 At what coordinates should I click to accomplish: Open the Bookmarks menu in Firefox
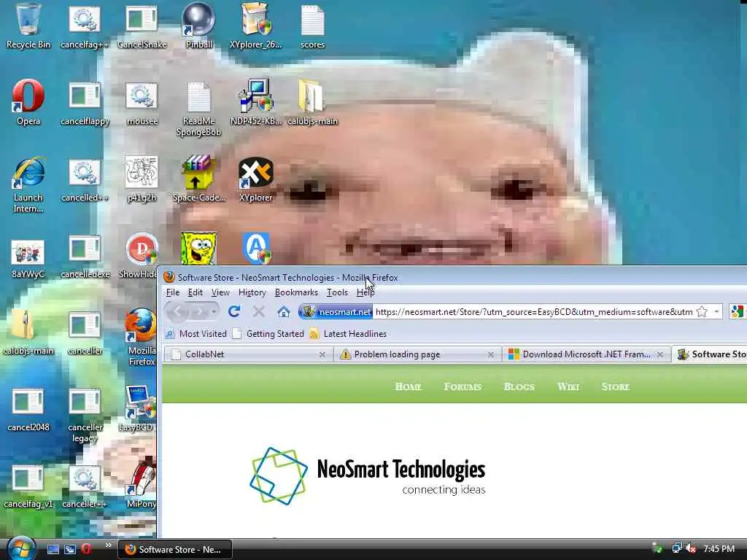pos(296,292)
